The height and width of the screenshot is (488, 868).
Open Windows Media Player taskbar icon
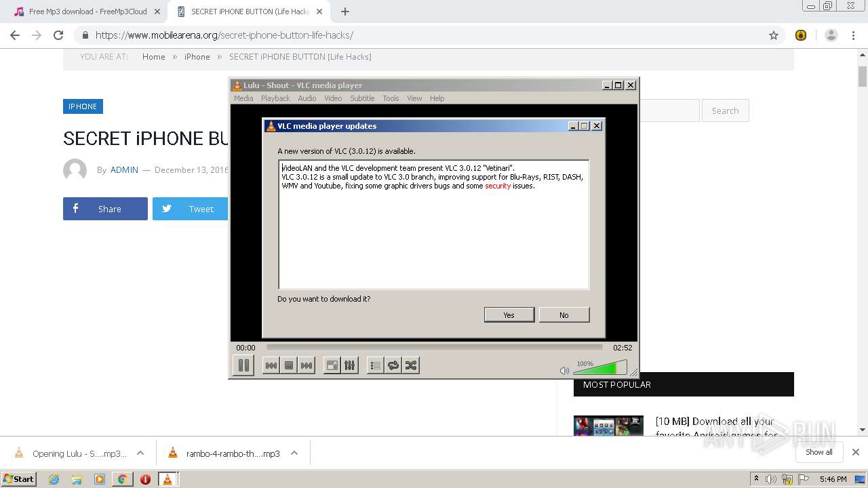(100, 479)
